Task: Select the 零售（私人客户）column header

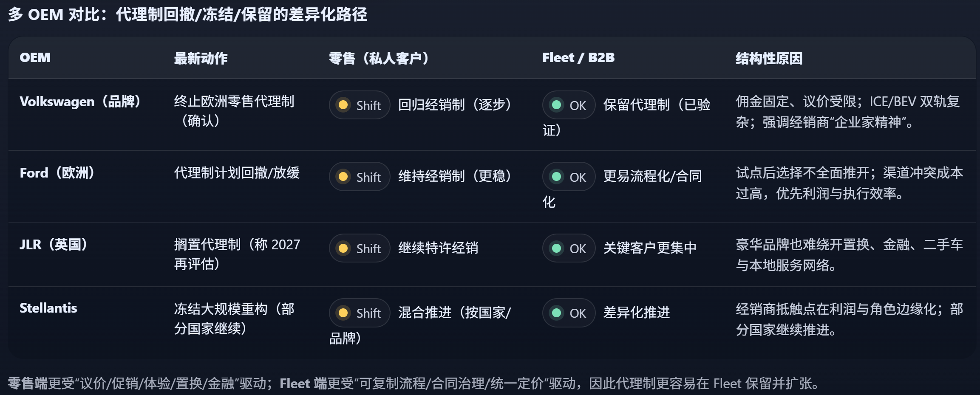Action: point(380,58)
